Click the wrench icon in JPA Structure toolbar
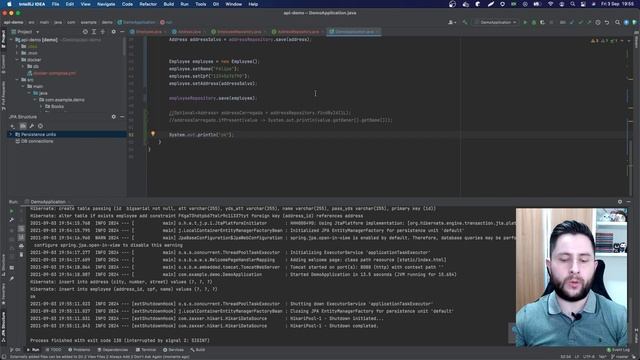 pos(31,126)
